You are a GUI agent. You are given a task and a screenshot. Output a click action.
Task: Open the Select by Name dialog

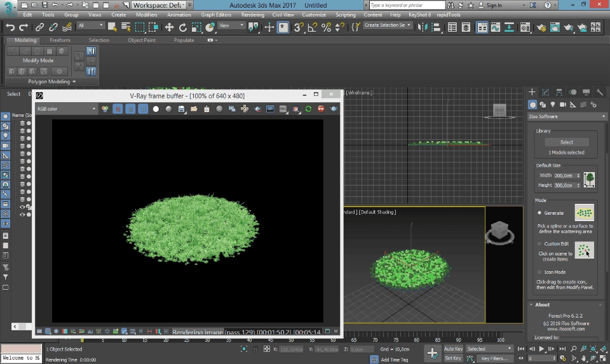126,27
